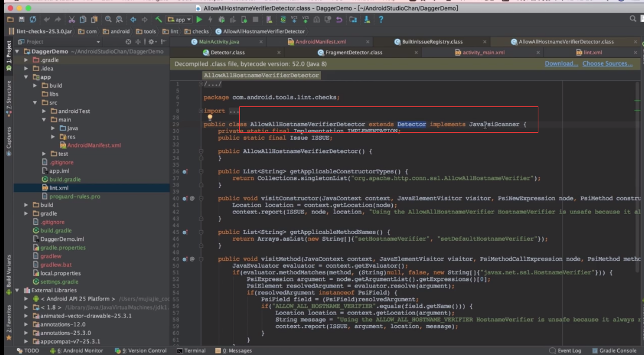Click the Open folder toolbar icon
644x355 pixels.
click(x=10, y=19)
